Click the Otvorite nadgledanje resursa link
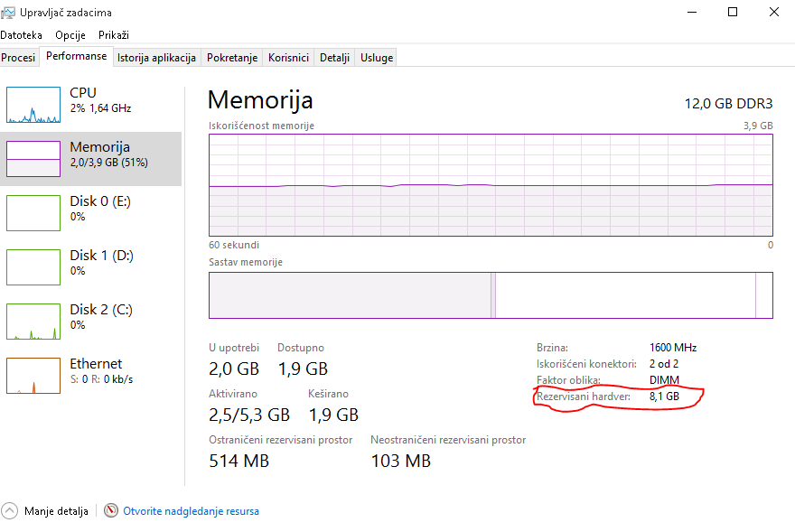This screenshot has height=532, width=795. [191, 510]
